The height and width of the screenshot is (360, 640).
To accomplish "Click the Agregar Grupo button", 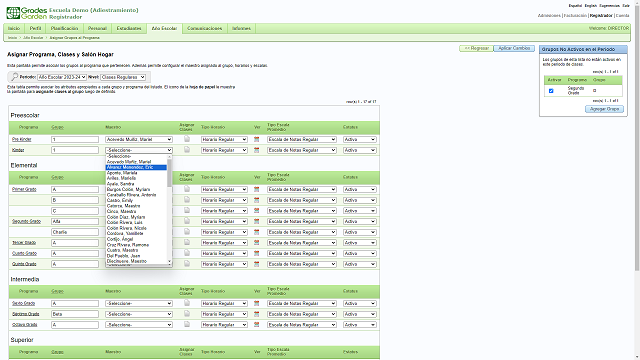I will point(604,109).
